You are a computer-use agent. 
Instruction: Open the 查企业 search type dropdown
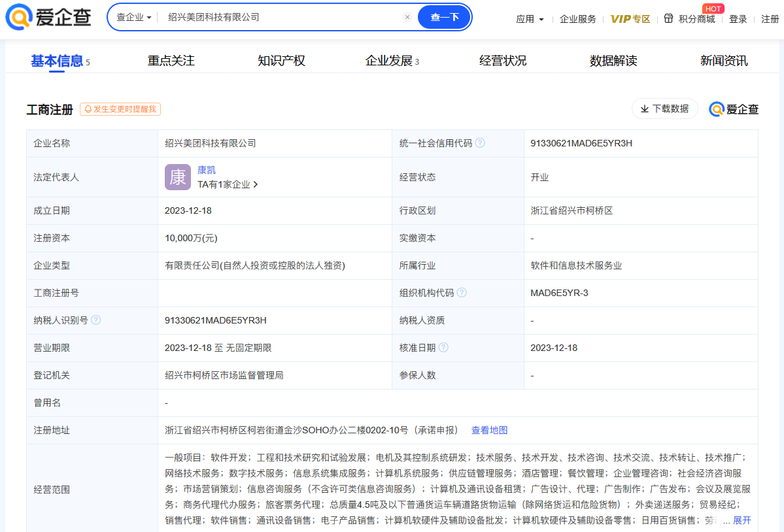tap(133, 17)
